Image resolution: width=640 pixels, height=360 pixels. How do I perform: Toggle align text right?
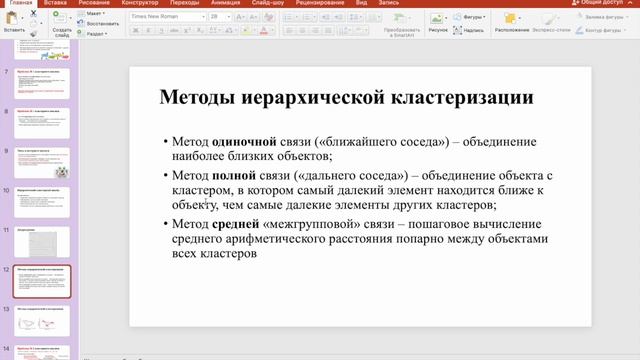click(315, 31)
